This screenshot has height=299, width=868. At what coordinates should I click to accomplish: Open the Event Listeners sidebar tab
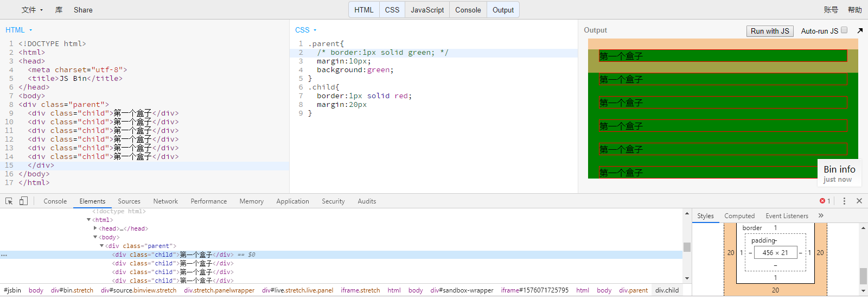tap(787, 215)
